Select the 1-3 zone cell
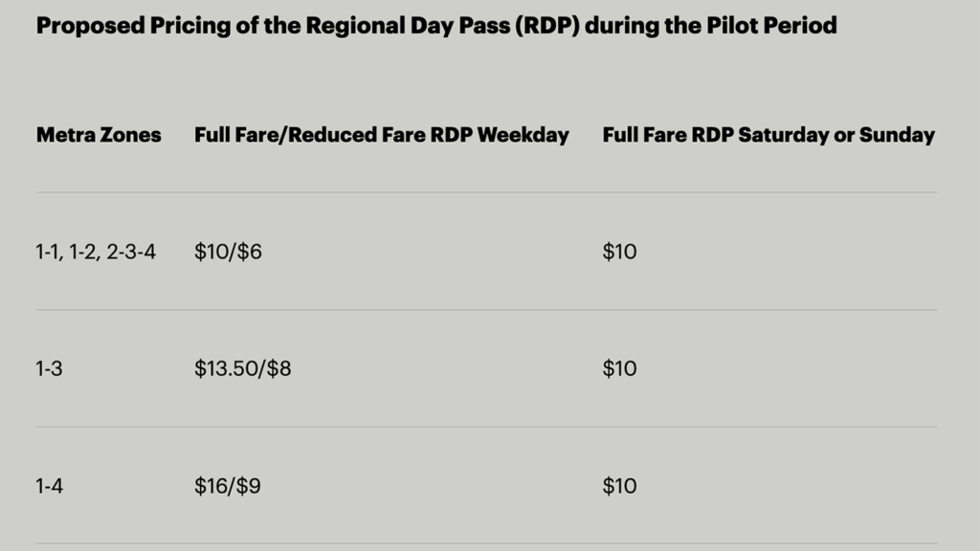Viewport: 980px width, 551px height. click(x=50, y=369)
